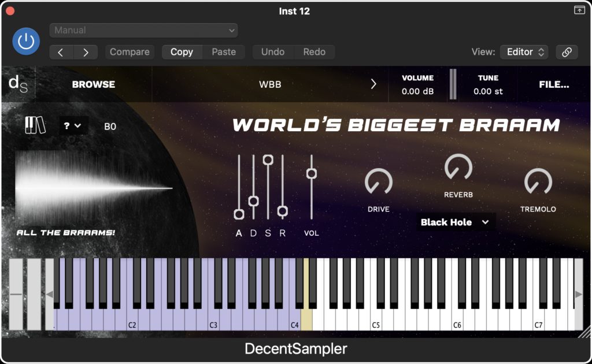The height and width of the screenshot is (364, 592).
Task: Click the Paste button
Action: click(x=224, y=52)
